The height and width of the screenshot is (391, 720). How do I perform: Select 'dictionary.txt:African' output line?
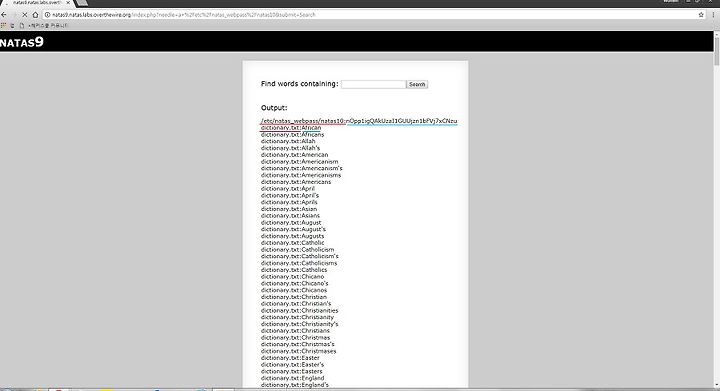tap(291, 128)
